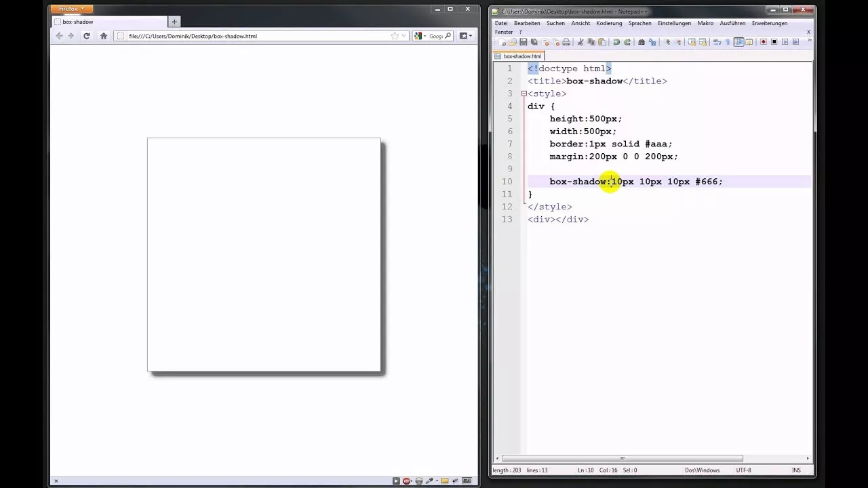Open Find using the binoculars icon
The height and width of the screenshot is (488, 868).
coord(642,41)
